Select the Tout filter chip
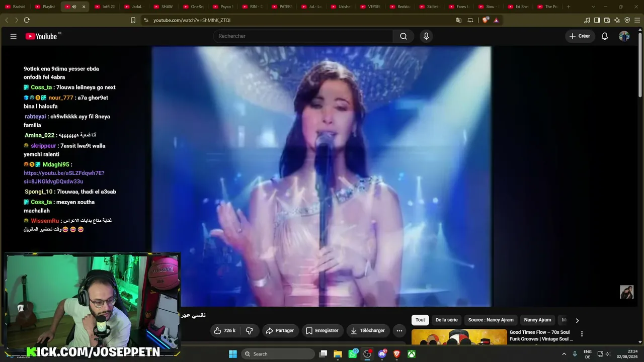 [x=420, y=320]
